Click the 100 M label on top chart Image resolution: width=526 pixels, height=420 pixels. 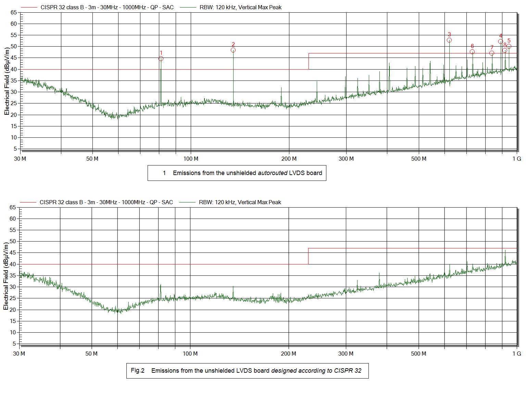(191, 159)
